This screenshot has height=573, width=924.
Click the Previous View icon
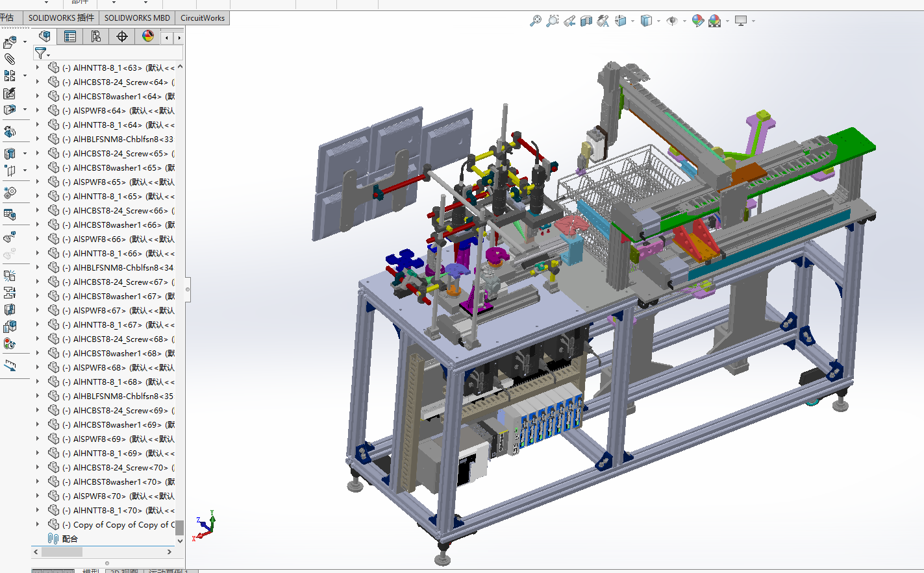(569, 21)
